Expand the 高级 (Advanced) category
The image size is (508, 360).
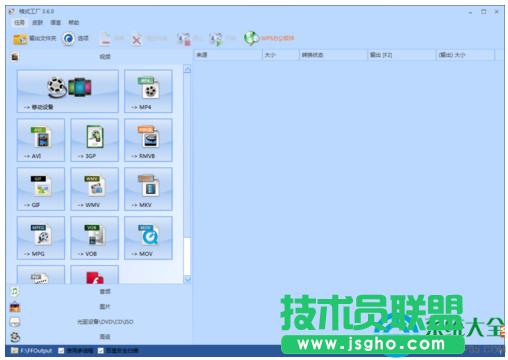pos(105,337)
